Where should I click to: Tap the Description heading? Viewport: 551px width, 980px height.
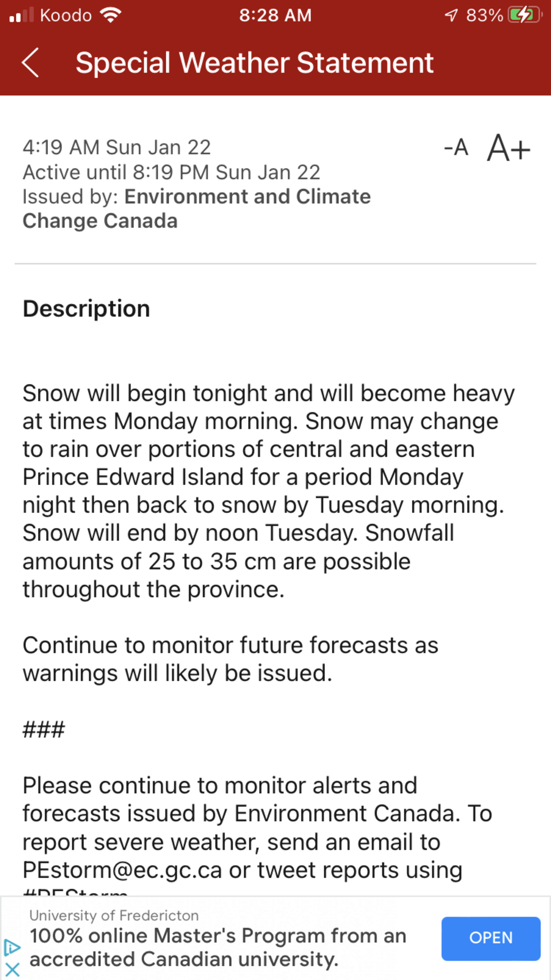tap(87, 309)
